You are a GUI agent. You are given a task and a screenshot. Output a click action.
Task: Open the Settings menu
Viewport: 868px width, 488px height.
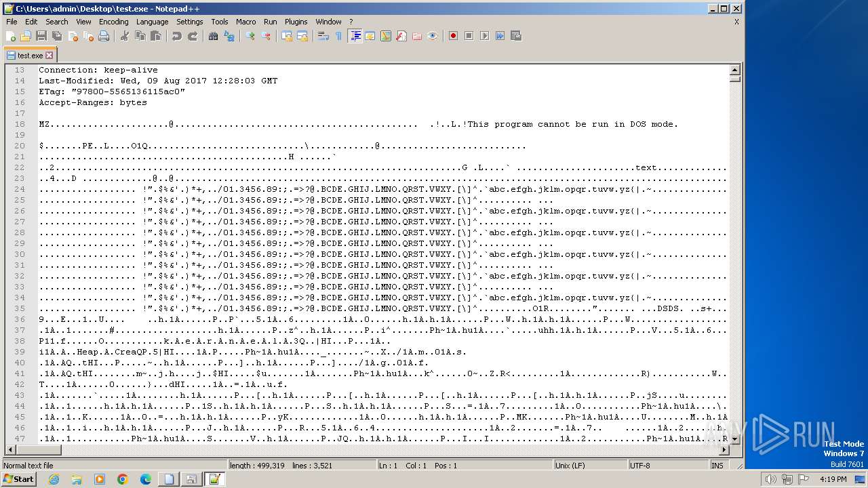pos(190,22)
